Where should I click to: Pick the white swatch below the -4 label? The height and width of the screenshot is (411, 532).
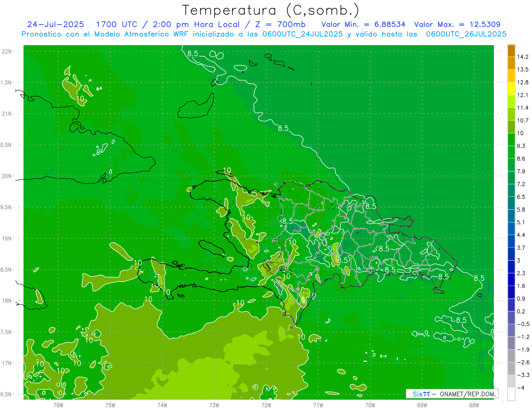tap(511, 394)
